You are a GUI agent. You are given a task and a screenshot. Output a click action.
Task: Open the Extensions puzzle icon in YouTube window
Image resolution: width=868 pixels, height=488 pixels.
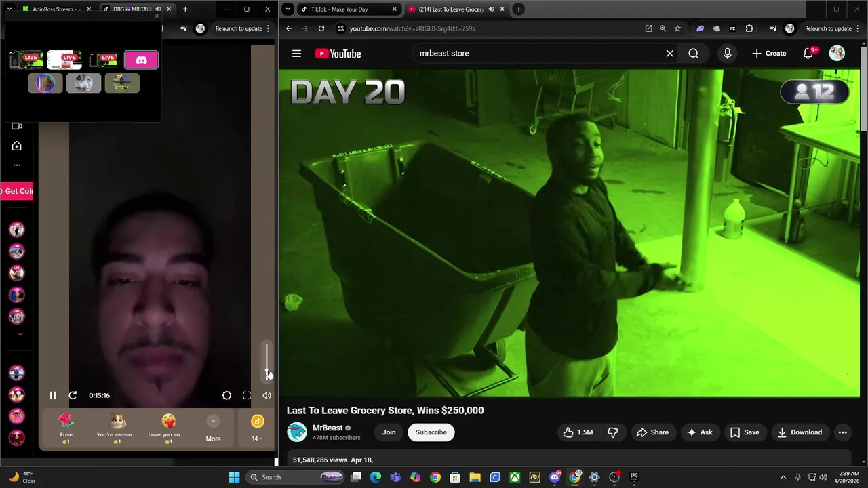[749, 28]
